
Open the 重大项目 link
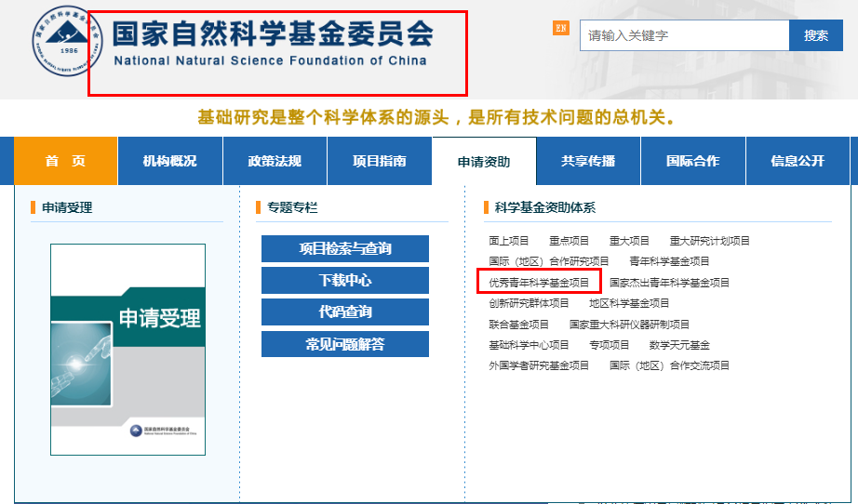pyautogui.click(x=629, y=241)
